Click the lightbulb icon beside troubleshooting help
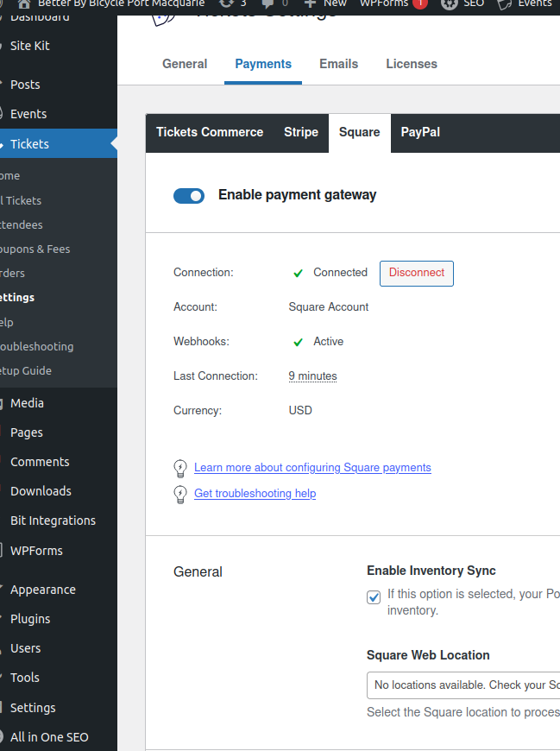This screenshot has width=560, height=751. pos(180,494)
